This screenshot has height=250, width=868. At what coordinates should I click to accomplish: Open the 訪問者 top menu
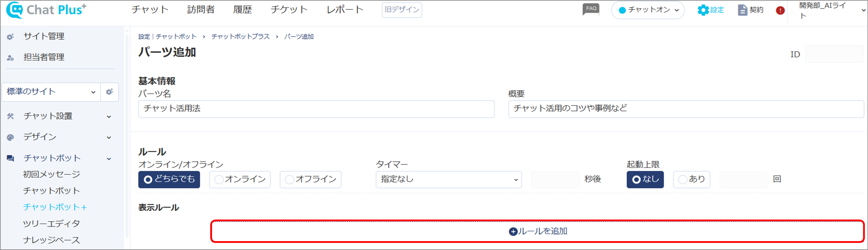201,9
